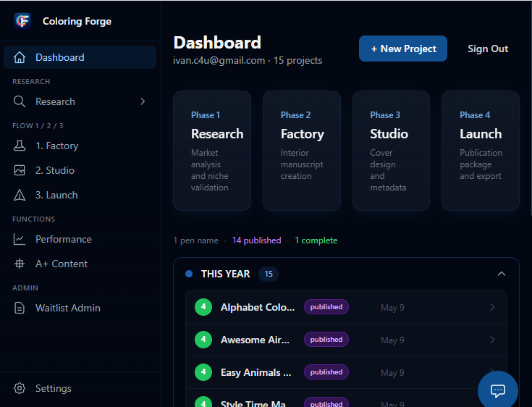Open Performance in sidebar

pos(80,239)
